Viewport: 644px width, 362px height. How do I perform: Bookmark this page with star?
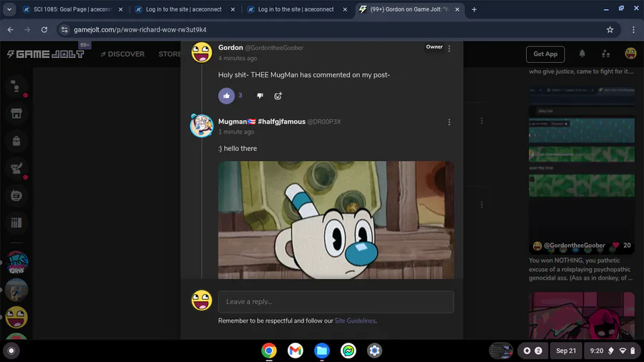pos(610,29)
